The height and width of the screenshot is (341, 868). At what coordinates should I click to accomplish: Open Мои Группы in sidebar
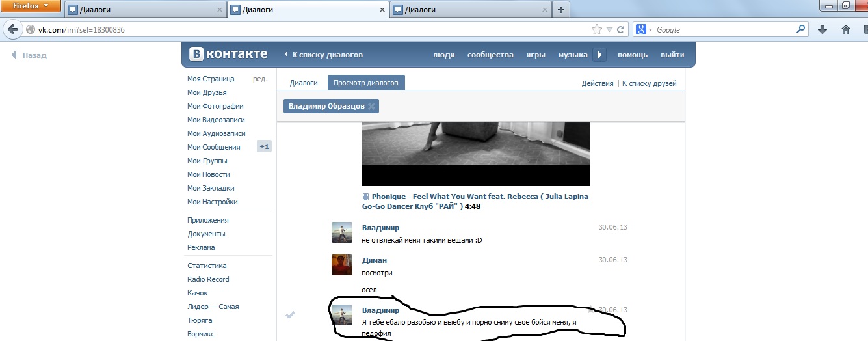pyautogui.click(x=207, y=161)
